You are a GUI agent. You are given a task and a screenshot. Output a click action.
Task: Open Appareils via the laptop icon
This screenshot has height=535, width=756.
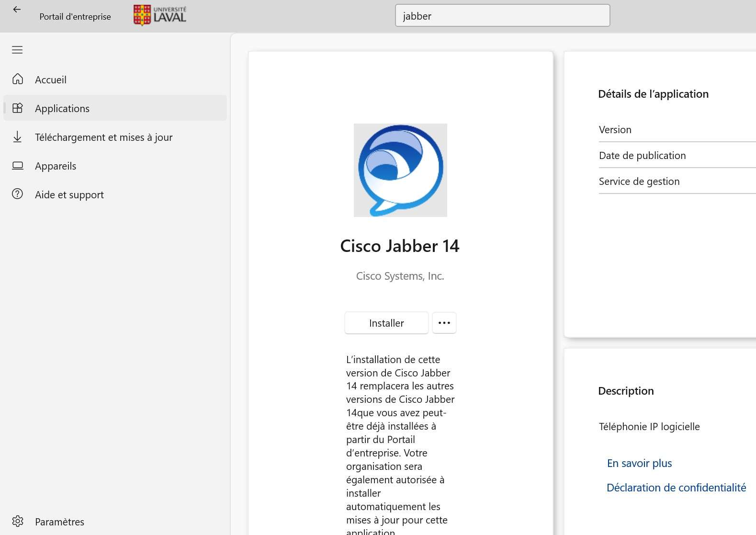tap(18, 166)
